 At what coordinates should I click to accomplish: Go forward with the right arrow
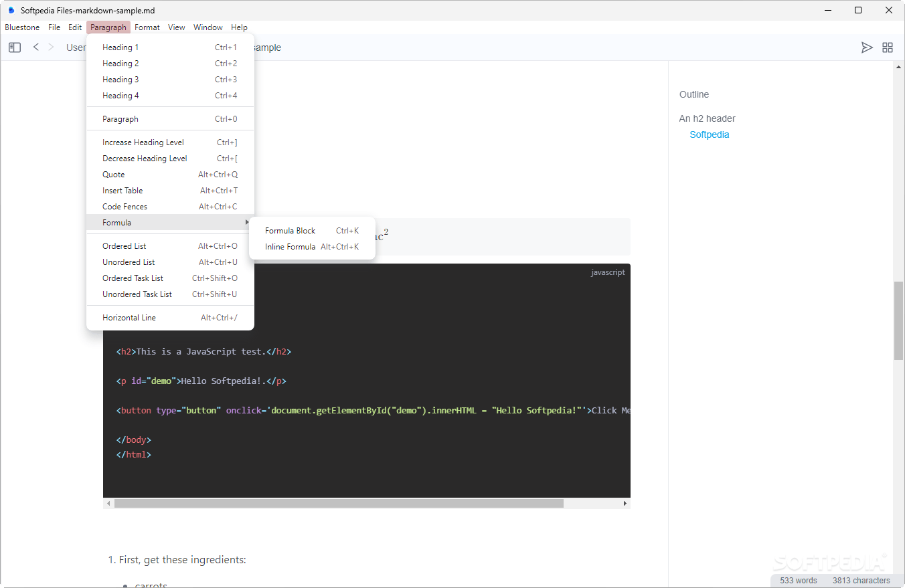pos(51,47)
